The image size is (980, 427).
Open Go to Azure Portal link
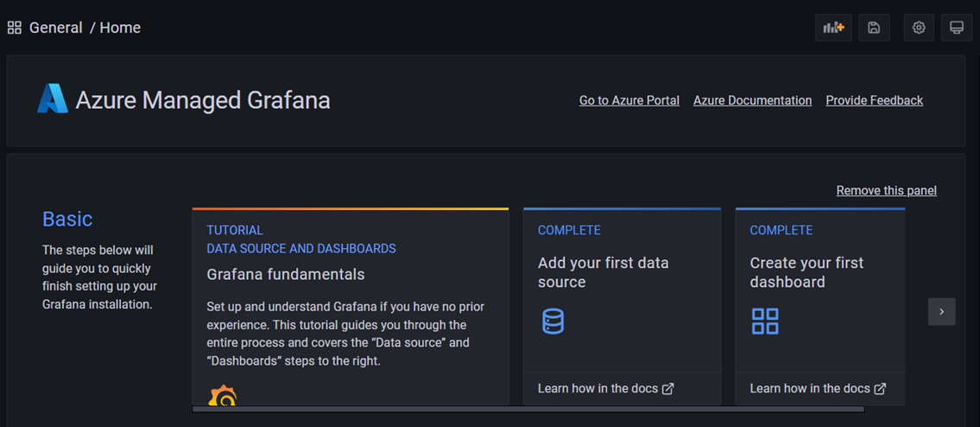click(629, 100)
